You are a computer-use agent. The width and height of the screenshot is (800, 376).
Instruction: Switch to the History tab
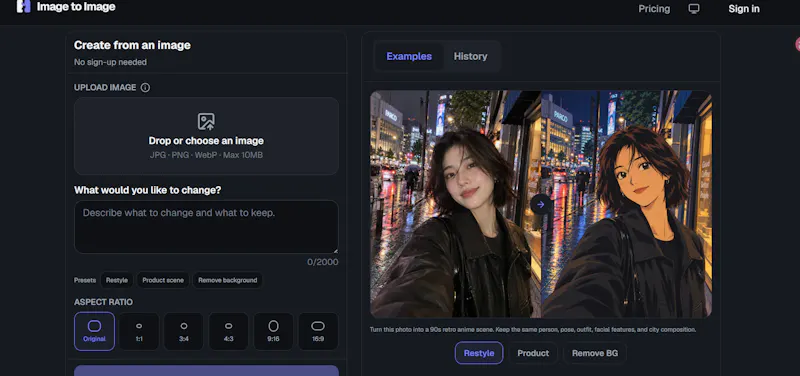470,57
